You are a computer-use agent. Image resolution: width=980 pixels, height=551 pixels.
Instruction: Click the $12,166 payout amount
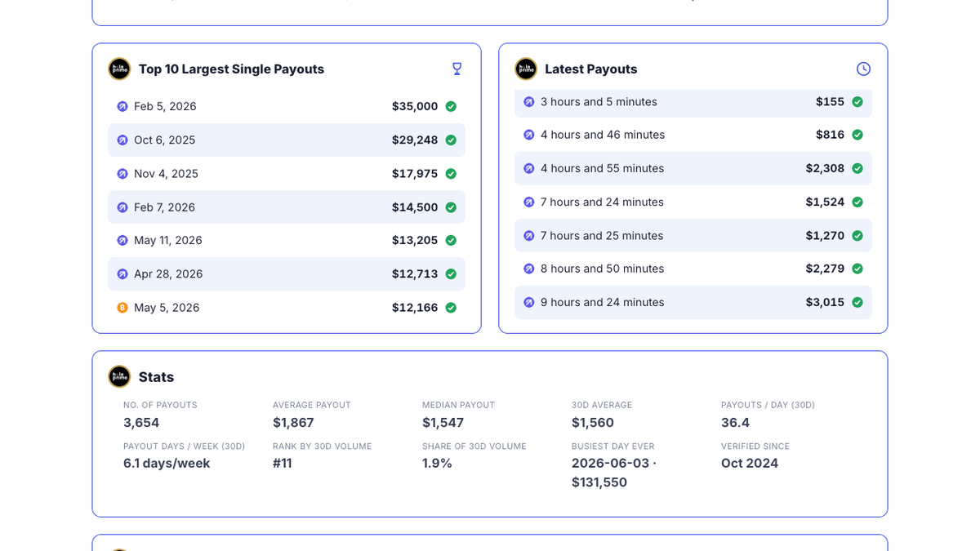point(415,308)
